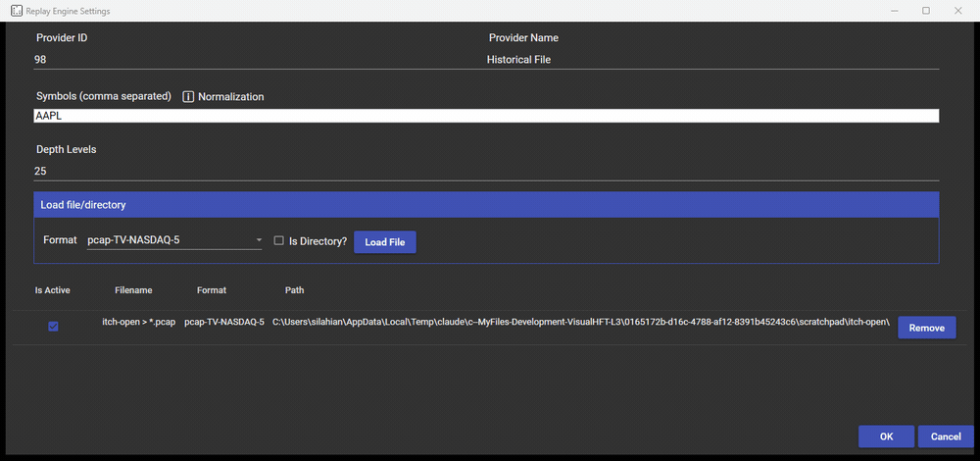Click the Provider ID label
Image resolution: width=980 pixels, height=461 pixels.
pos(62,38)
